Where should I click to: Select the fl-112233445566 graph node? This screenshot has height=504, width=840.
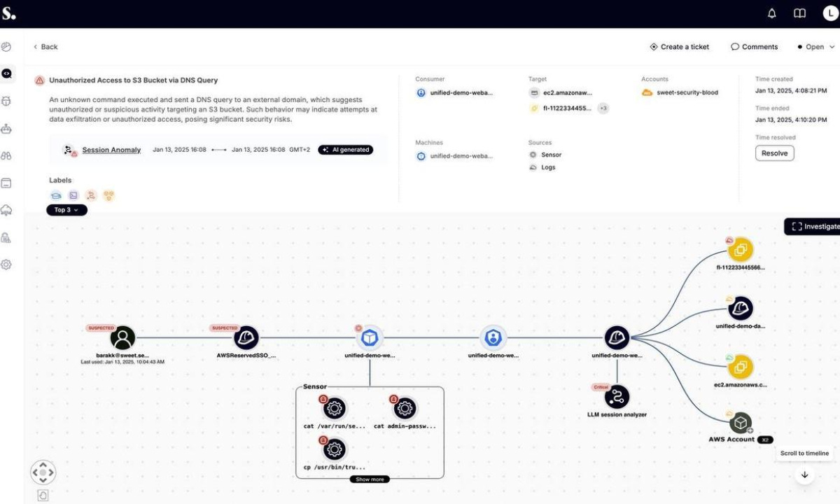[x=740, y=250]
